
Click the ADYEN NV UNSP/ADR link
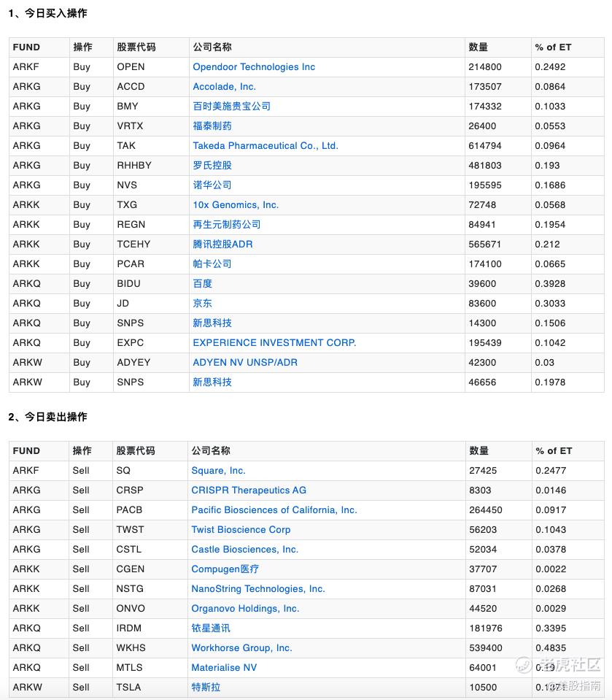coord(245,363)
